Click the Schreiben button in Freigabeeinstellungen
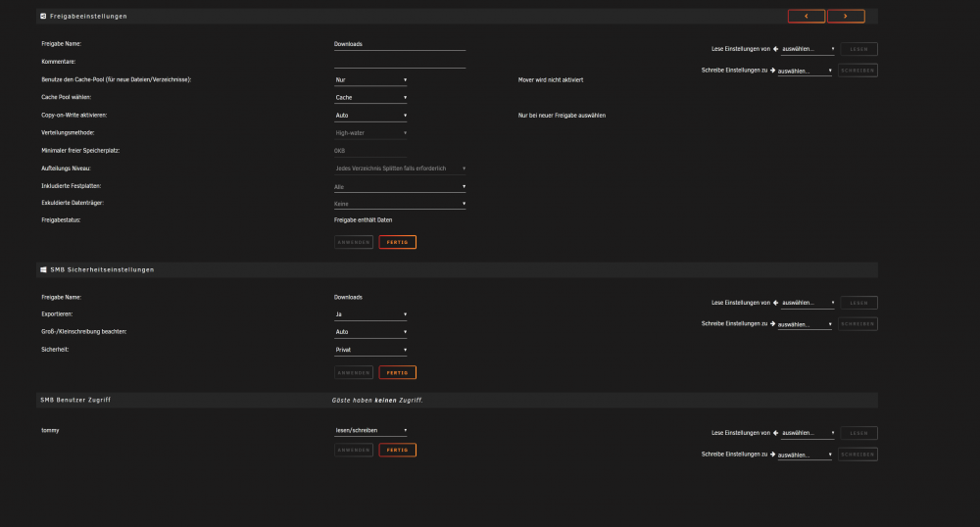The image size is (980, 527). tap(857, 71)
